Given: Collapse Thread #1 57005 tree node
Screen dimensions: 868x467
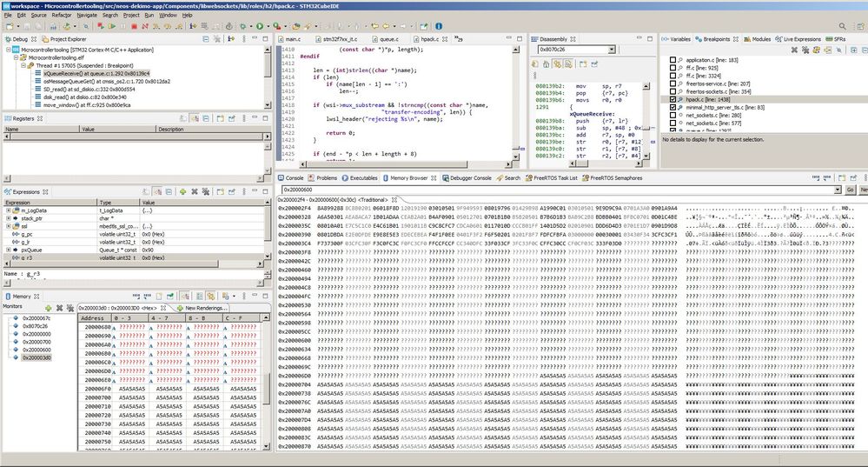Looking at the screenshot, I should click(23, 65).
